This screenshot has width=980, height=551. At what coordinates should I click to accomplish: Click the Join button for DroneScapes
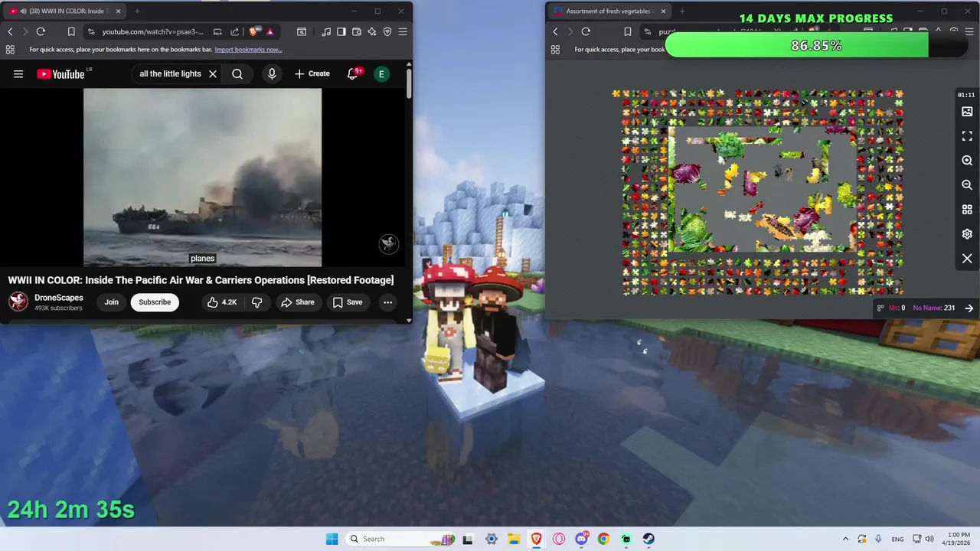coord(112,302)
